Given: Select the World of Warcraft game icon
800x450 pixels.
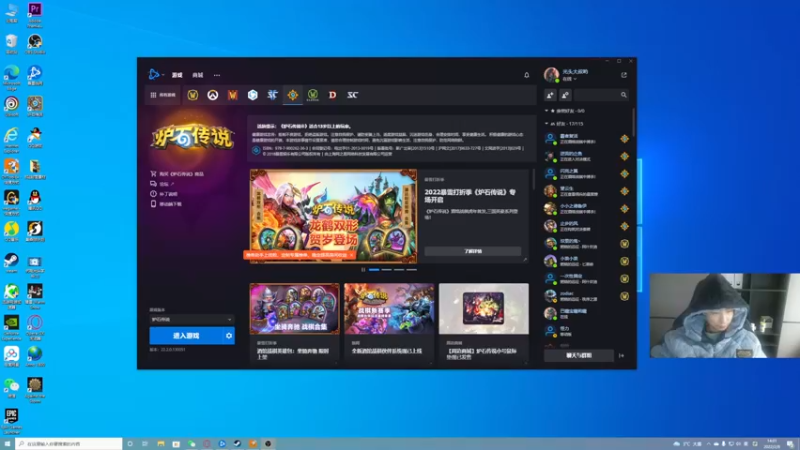Looking at the screenshot, I should [x=193, y=95].
